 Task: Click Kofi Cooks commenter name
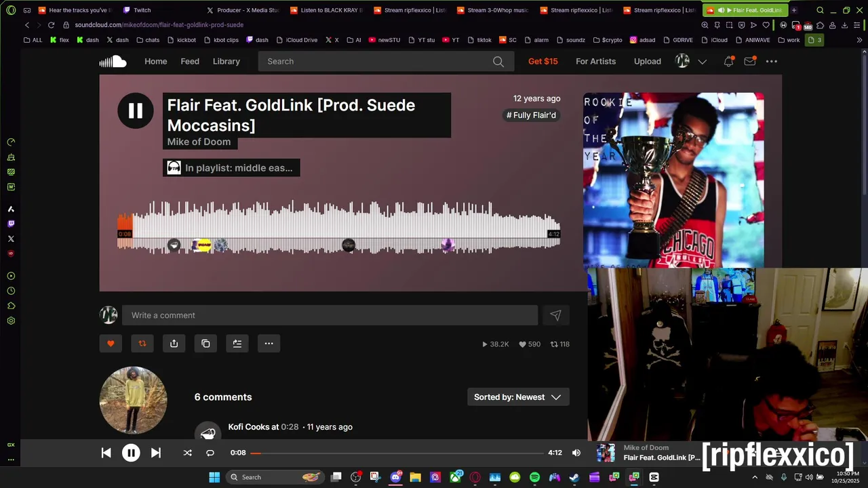coord(249,427)
